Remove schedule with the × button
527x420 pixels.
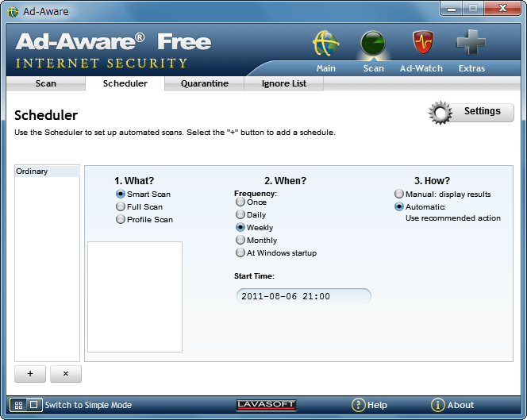[x=66, y=374]
